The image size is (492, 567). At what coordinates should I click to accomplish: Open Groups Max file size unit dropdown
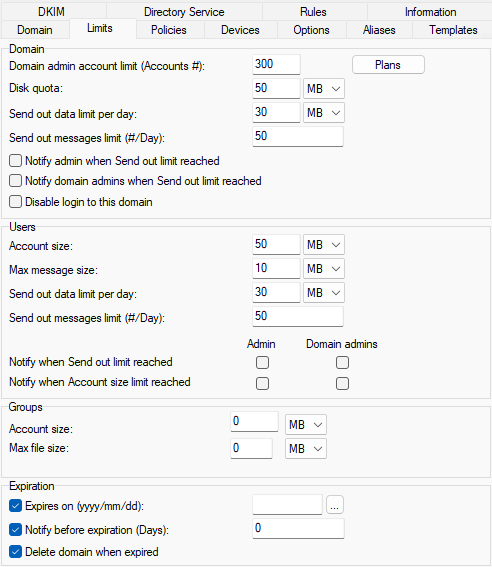tap(306, 449)
